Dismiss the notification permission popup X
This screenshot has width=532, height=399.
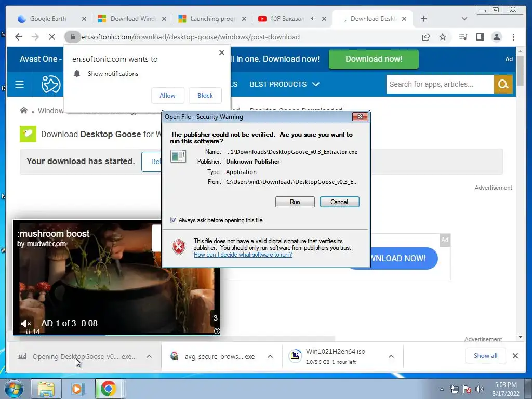221,52
